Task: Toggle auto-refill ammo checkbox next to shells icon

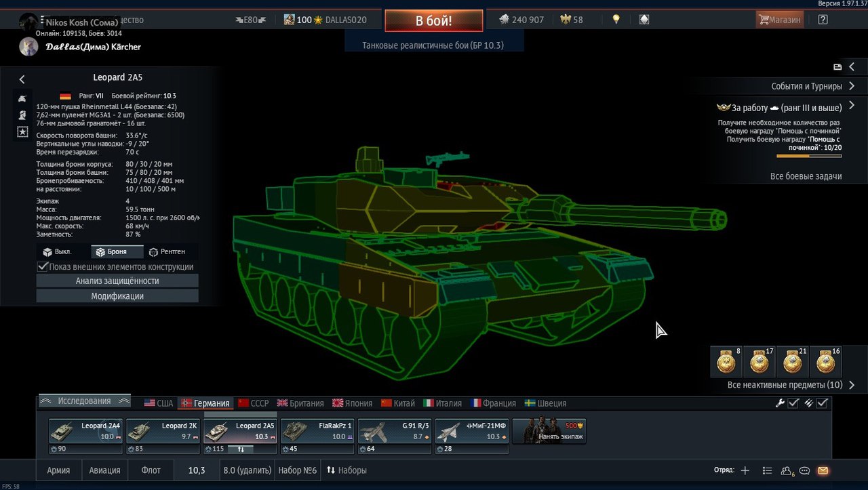Action: coord(823,403)
